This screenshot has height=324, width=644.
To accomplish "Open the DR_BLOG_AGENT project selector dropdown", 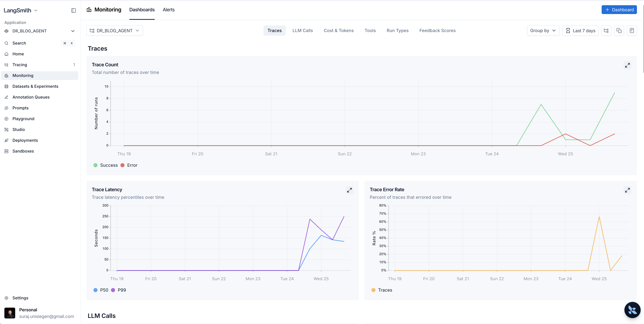I will [115, 31].
